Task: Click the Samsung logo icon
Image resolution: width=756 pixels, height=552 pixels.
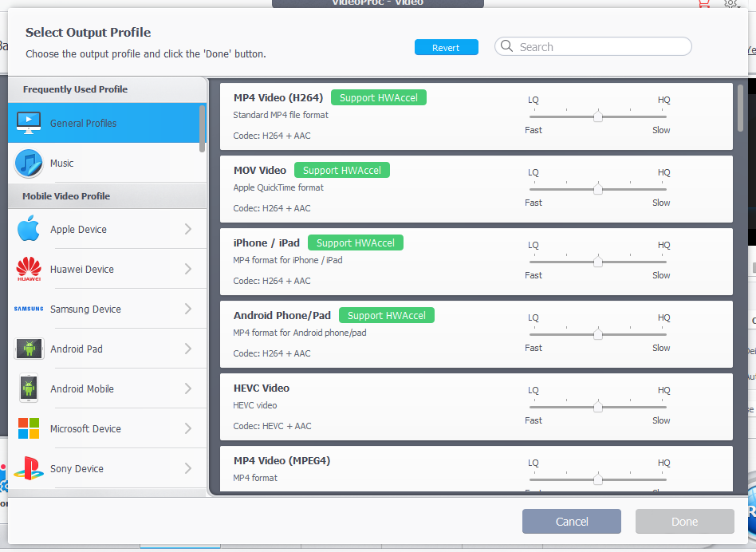Action: [x=29, y=309]
